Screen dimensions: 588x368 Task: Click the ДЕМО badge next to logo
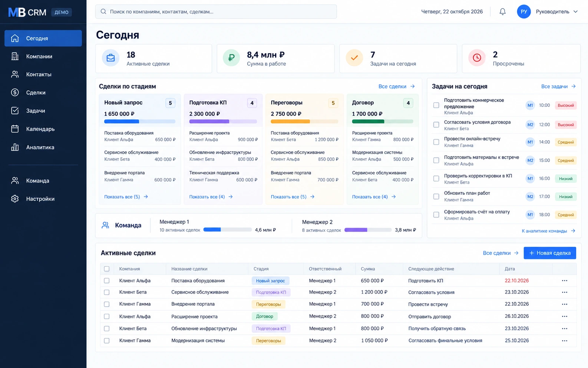coord(62,12)
